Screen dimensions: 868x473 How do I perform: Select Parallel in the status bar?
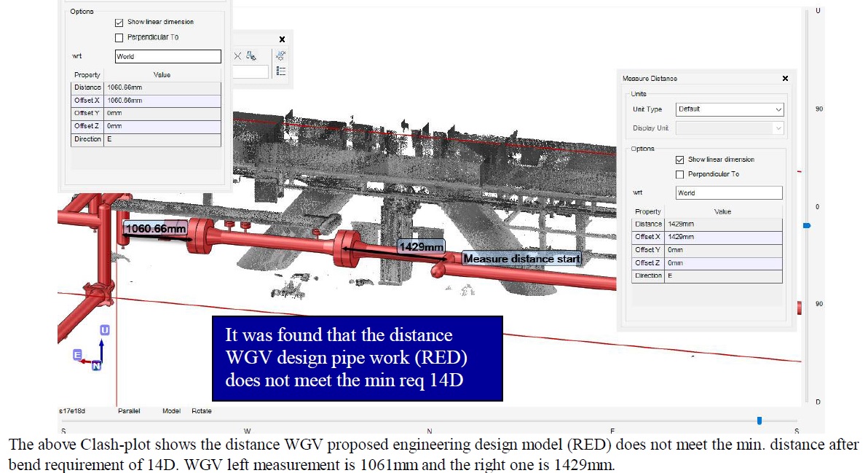pos(129,411)
